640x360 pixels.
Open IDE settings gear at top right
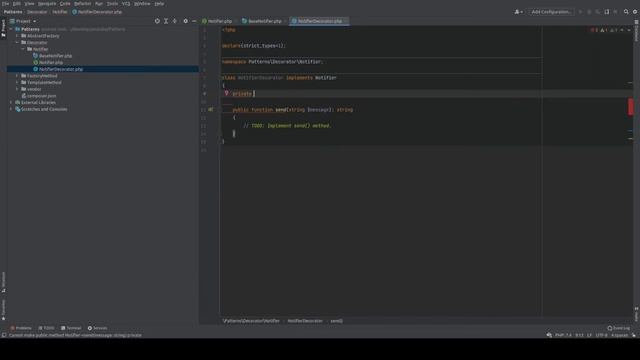[635, 12]
